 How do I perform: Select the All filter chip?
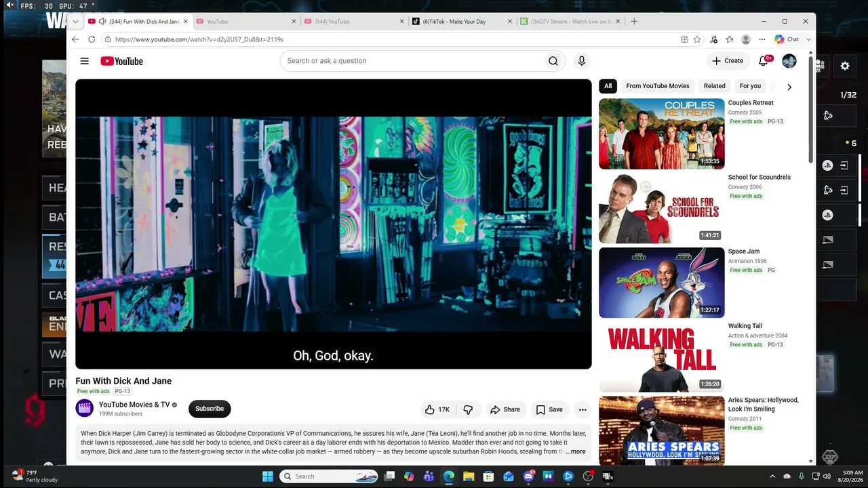point(608,86)
